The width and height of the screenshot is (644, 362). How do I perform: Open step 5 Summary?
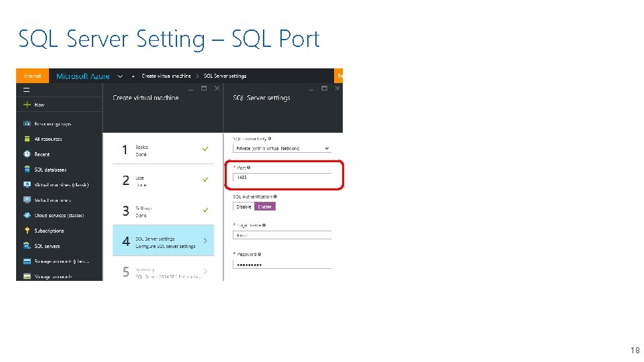click(x=163, y=271)
